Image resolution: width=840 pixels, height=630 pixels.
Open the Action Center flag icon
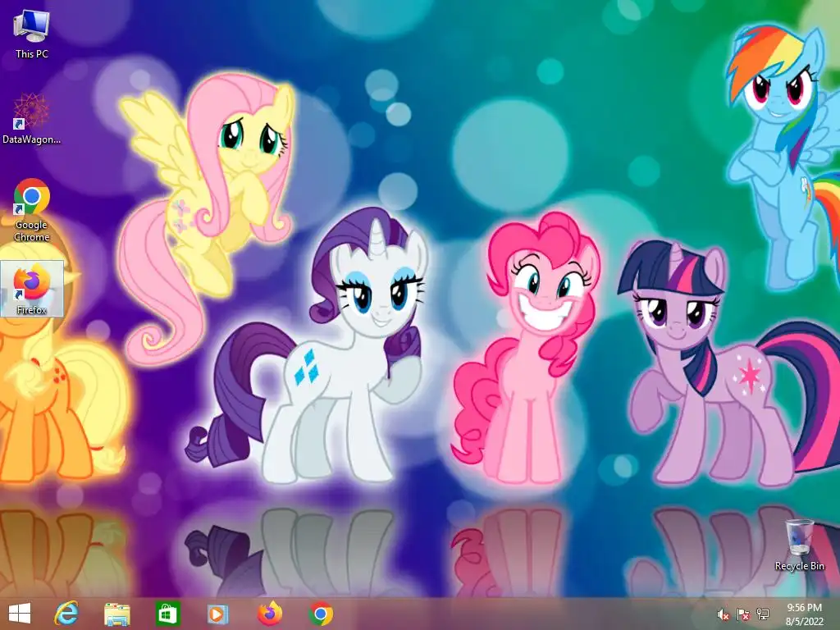coord(743,614)
